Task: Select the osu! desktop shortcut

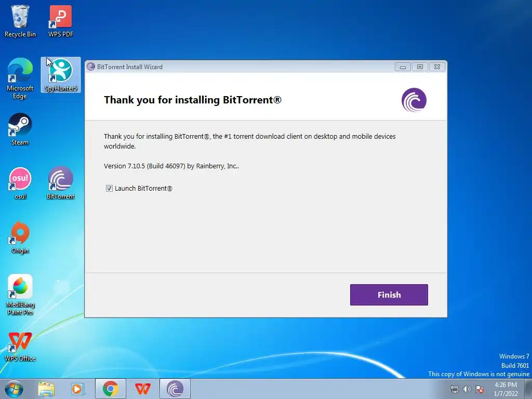Action: tap(20, 183)
